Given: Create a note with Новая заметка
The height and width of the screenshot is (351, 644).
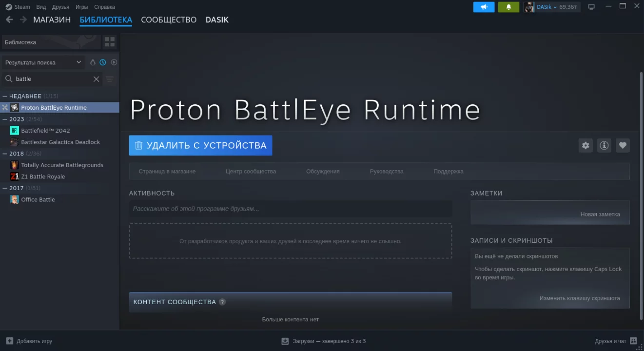Looking at the screenshot, I should 600,214.
